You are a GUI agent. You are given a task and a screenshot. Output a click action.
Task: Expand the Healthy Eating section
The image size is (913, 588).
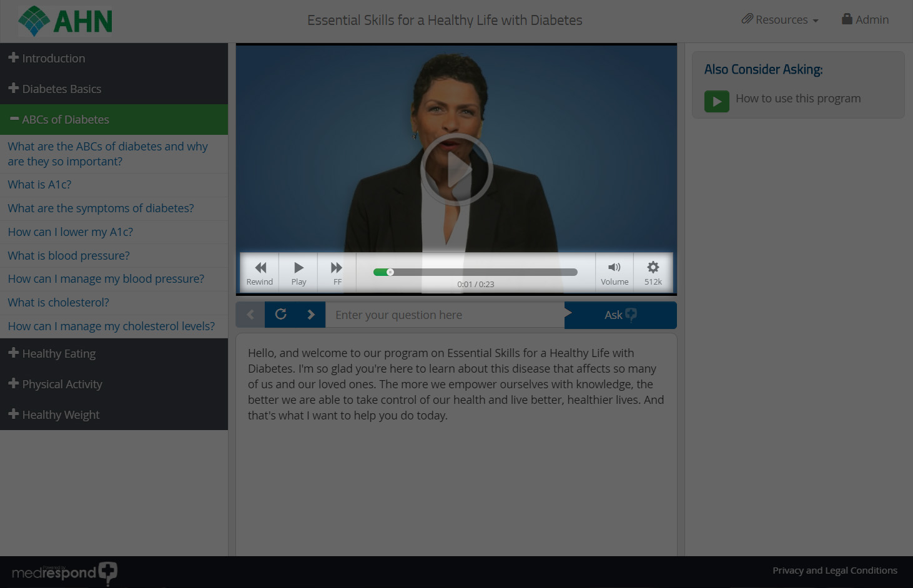point(59,353)
